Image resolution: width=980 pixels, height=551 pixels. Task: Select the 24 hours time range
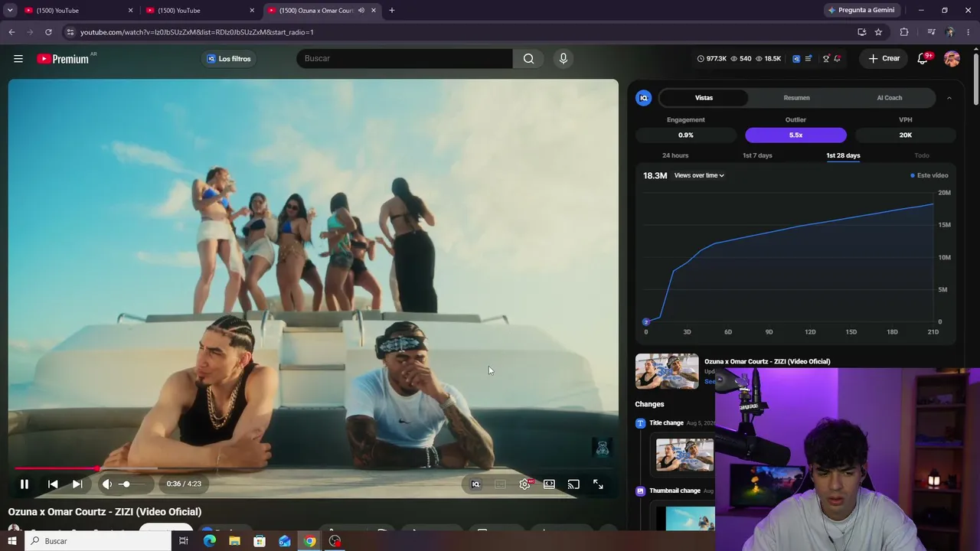tap(675, 156)
